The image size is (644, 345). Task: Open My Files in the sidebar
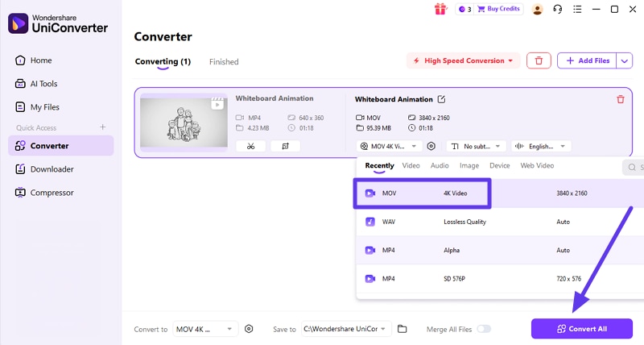coord(37,107)
